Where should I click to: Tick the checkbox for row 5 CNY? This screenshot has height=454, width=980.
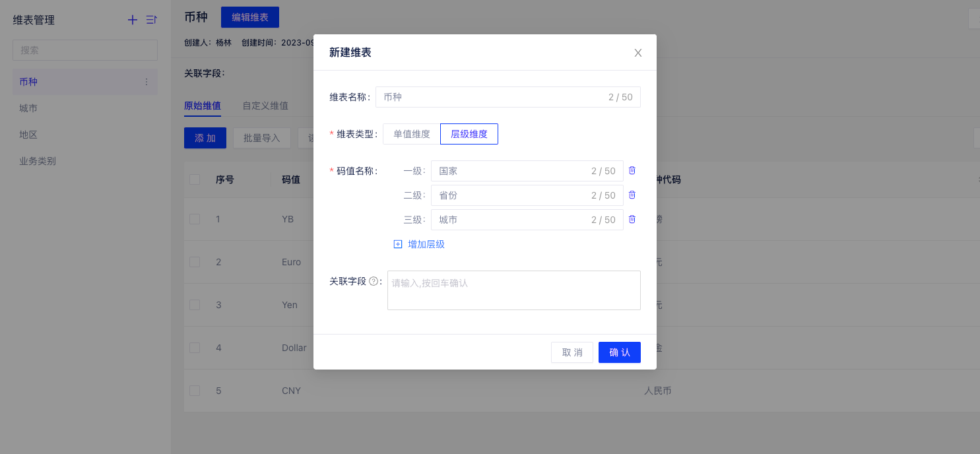click(195, 391)
